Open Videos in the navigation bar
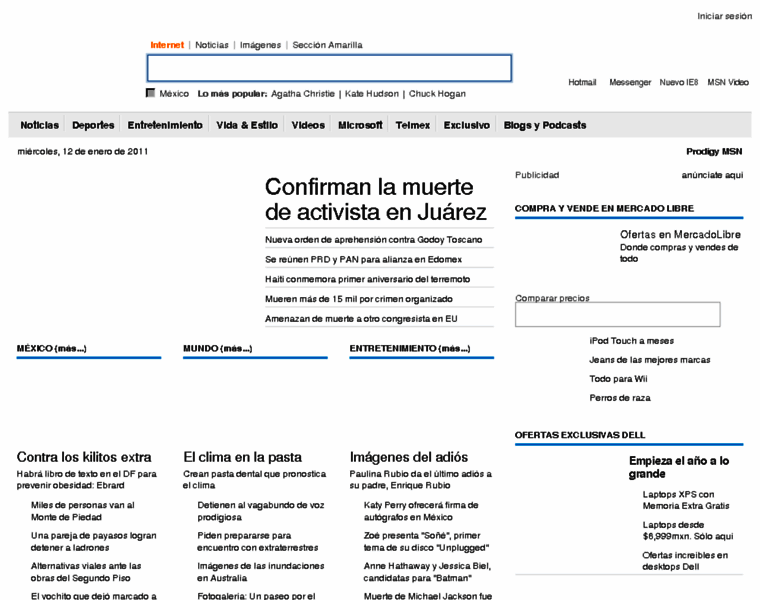760x600 pixels. [x=308, y=125]
